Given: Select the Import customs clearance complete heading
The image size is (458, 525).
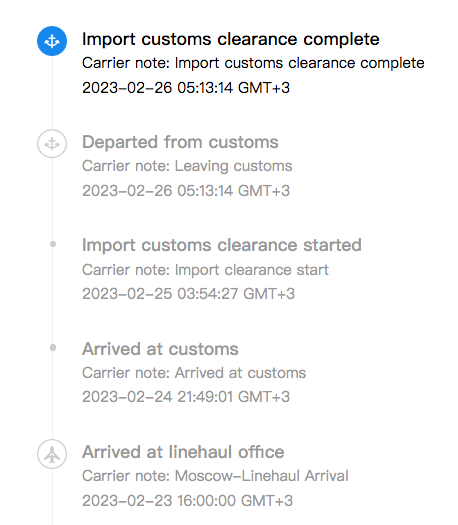Looking at the screenshot, I should point(231,40).
